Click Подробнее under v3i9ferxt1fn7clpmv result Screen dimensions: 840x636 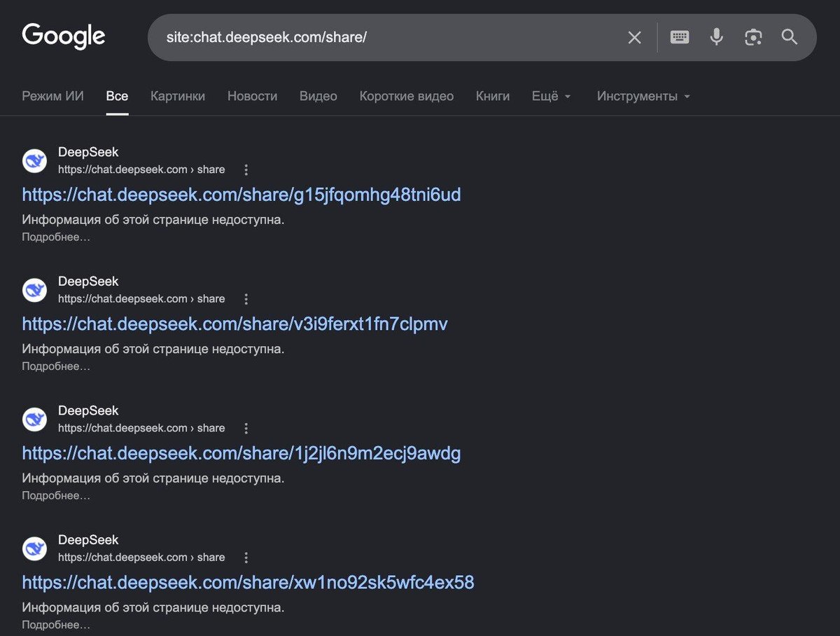tap(56, 366)
